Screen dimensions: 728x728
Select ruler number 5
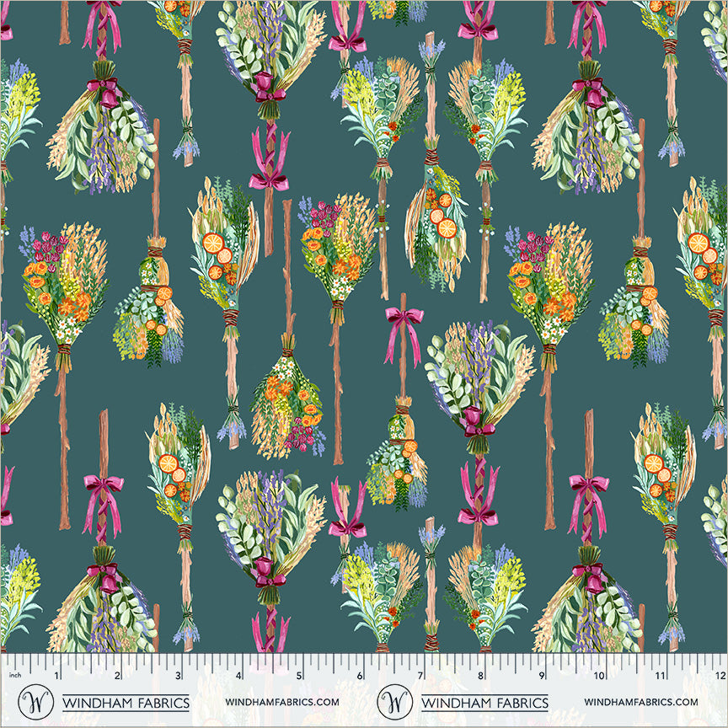click(299, 675)
